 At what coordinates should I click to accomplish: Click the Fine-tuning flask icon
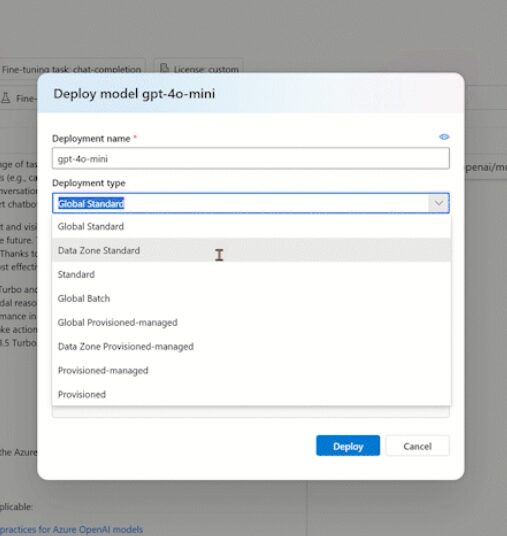coord(6,98)
